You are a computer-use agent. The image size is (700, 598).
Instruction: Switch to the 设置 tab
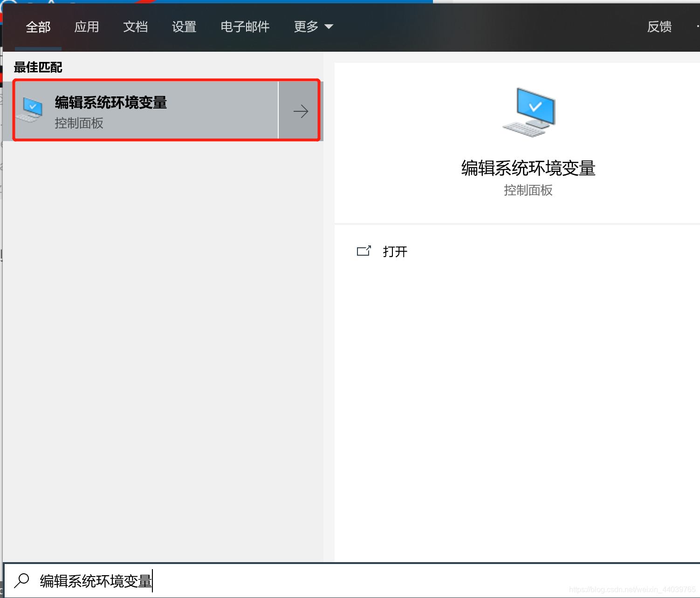[184, 27]
